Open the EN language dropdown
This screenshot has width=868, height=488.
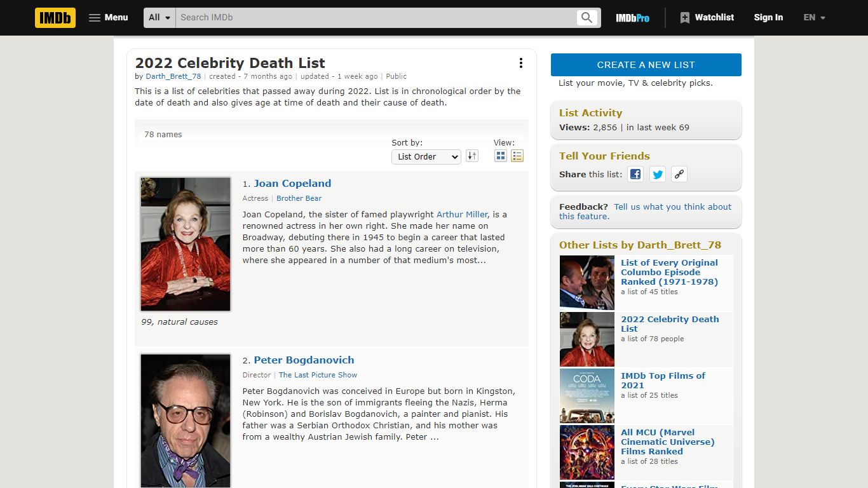[x=814, y=18]
